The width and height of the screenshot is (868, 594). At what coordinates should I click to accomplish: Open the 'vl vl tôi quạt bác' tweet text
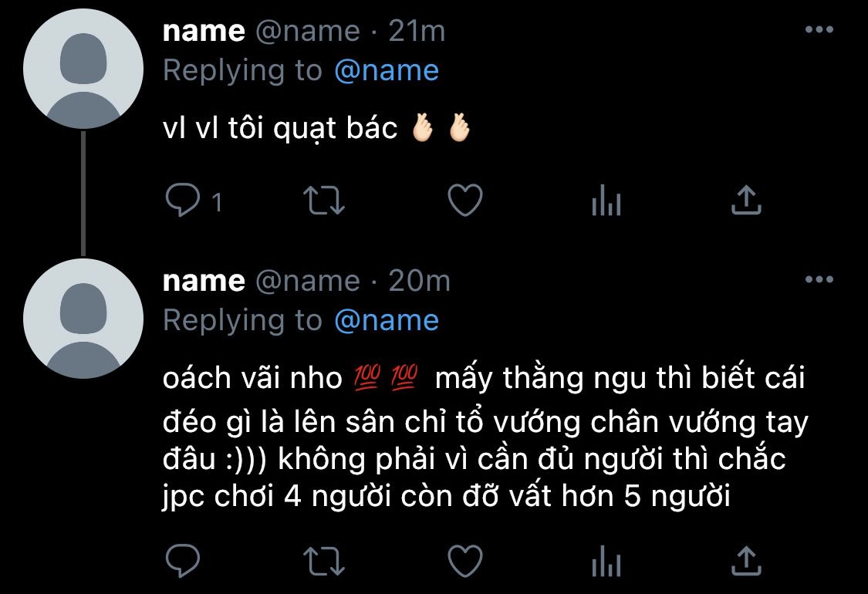pos(280,129)
